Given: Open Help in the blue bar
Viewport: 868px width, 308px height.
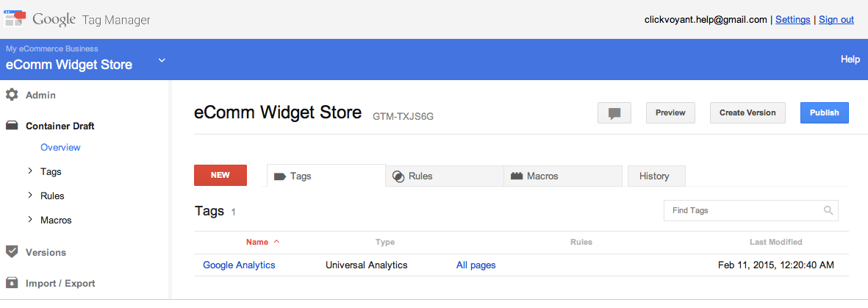Looking at the screenshot, I should pyautogui.click(x=850, y=60).
